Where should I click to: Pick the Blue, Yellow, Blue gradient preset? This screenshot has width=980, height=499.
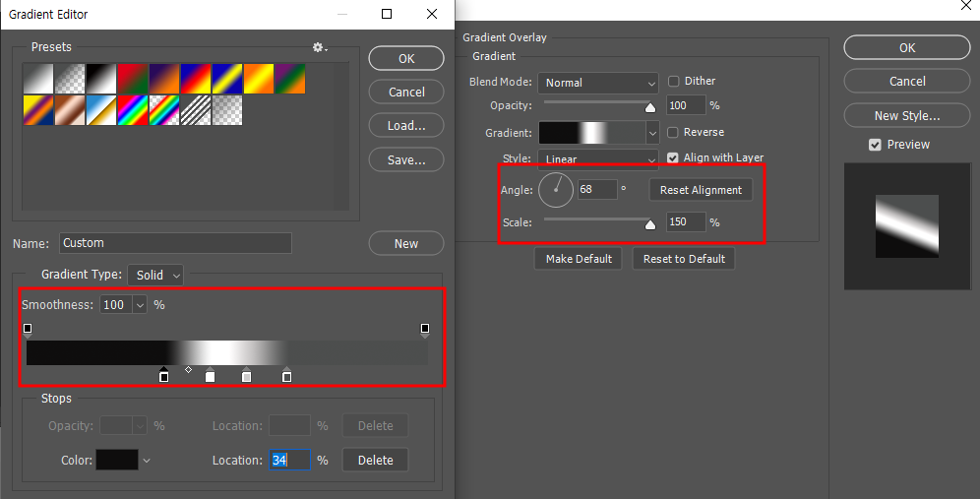[227, 79]
